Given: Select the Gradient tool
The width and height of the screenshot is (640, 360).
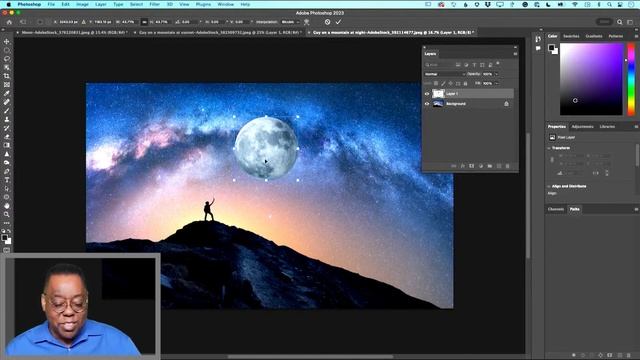Looking at the screenshot, I should [x=7, y=145].
